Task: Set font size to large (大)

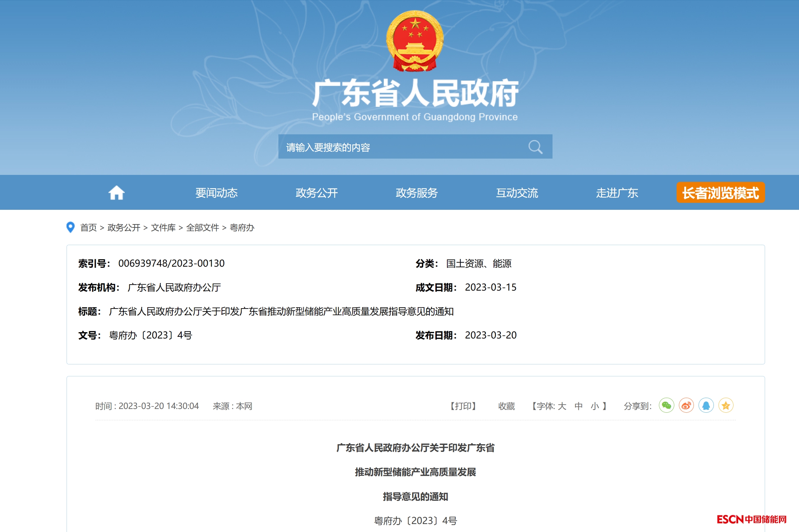Action: pyautogui.click(x=562, y=406)
